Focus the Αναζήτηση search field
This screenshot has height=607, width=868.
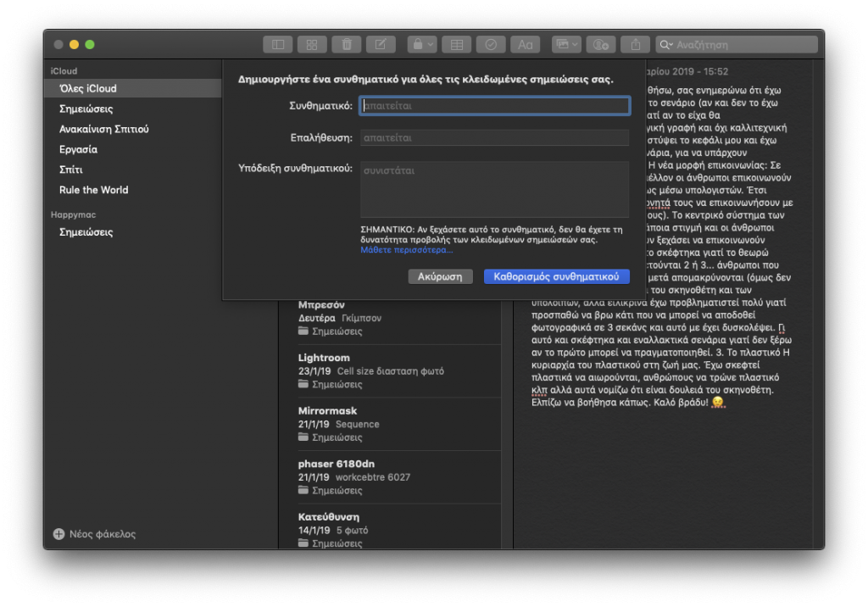click(x=737, y=44)
